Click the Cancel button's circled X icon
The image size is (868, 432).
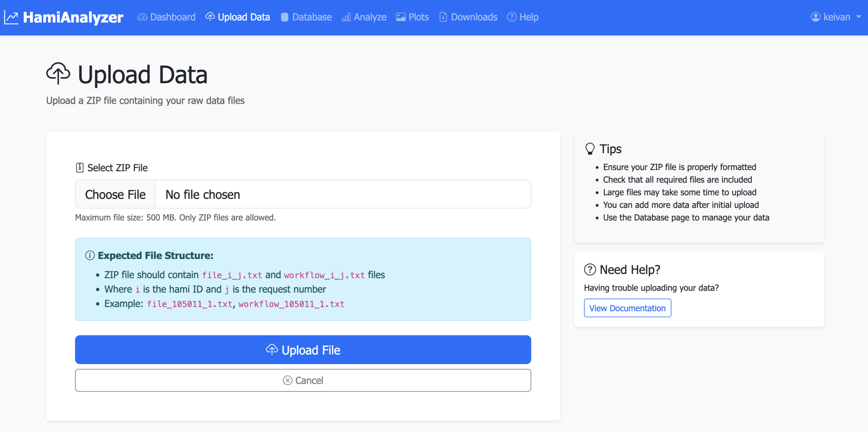pos(288,380)
